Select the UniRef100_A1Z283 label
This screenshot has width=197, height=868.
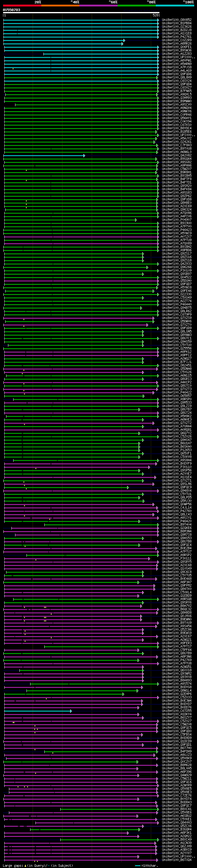177,54
